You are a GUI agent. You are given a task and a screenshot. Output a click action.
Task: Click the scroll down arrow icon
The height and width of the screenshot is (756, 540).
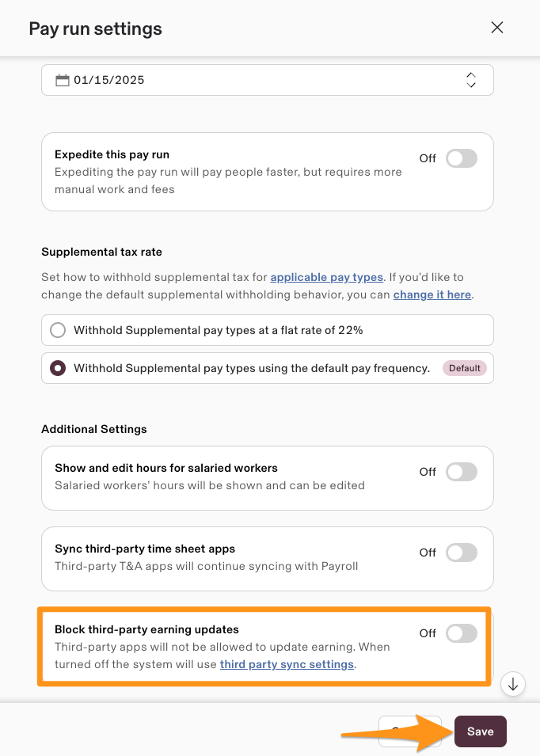[x=513, y=684]
